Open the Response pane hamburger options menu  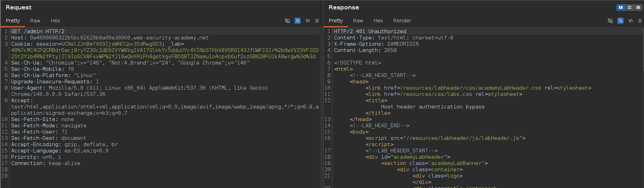click(x=640, y=21)
